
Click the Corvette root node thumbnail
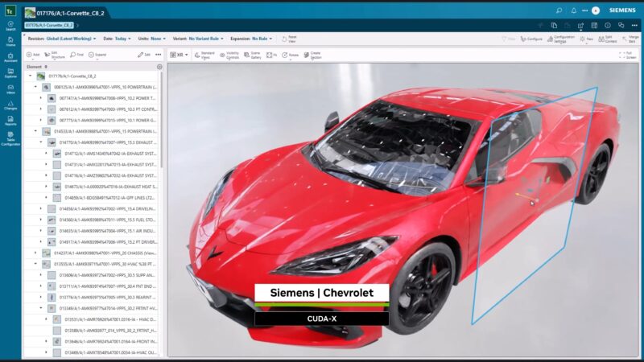[x=41, y=76]
